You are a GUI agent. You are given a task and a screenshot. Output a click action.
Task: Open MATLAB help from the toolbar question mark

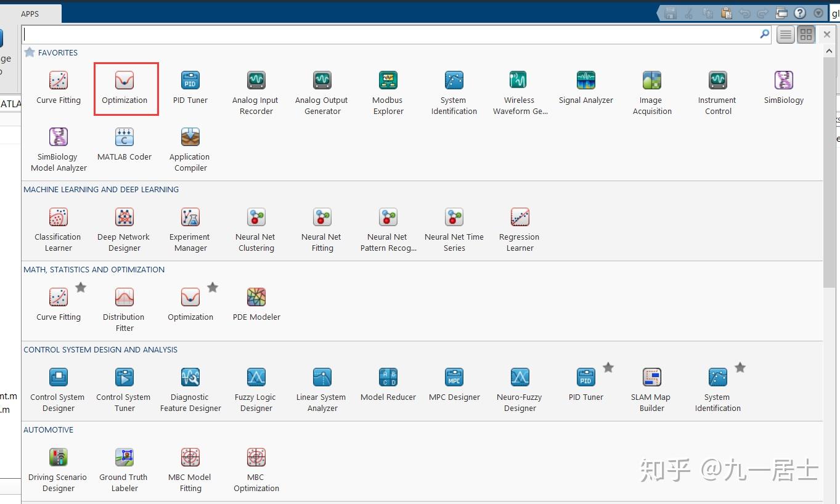[x=800, y=12]
